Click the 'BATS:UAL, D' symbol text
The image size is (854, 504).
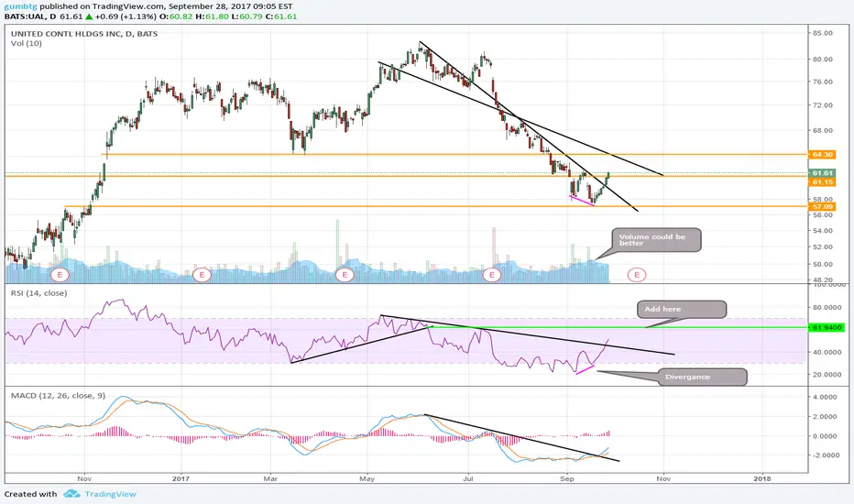click(30, 16)
